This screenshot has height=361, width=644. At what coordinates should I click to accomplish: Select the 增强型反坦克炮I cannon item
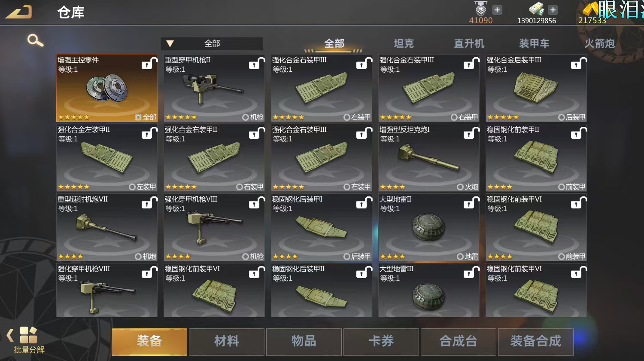pyautogui.click(x=429, y=158)
